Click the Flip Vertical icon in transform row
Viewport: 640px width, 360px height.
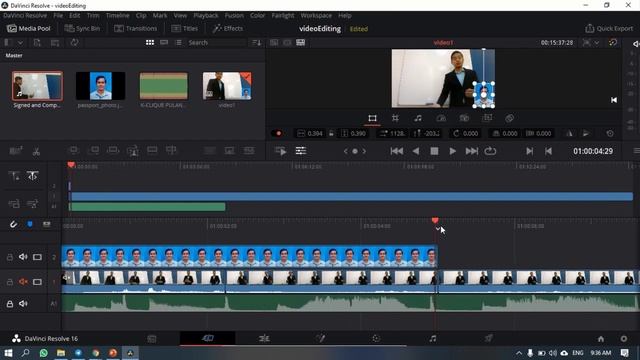[x=586, y=133]
